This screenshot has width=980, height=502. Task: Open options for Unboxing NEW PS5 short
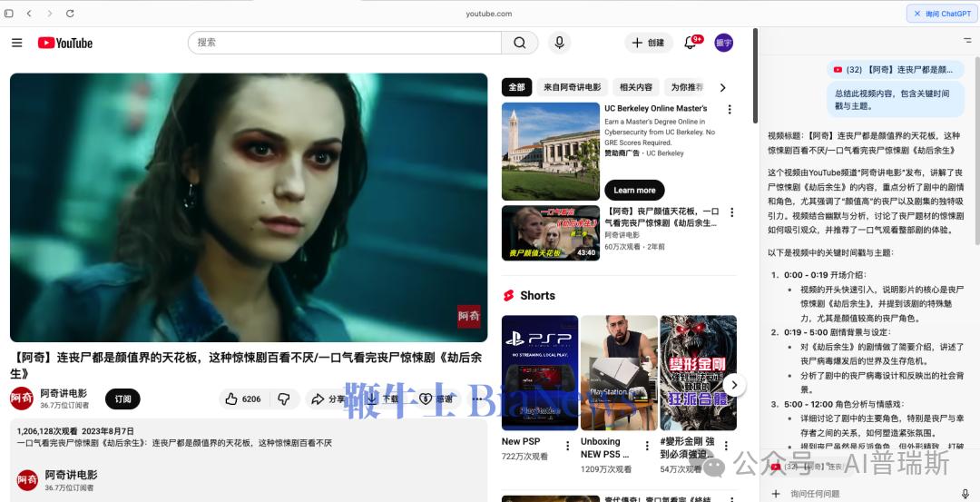tap(647, 446)
